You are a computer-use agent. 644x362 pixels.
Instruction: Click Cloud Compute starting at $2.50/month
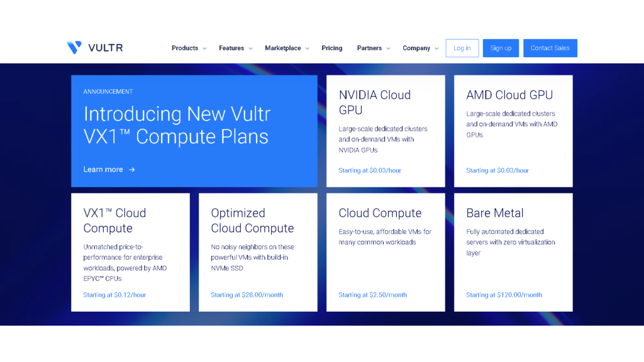click(x=372, y=295)
